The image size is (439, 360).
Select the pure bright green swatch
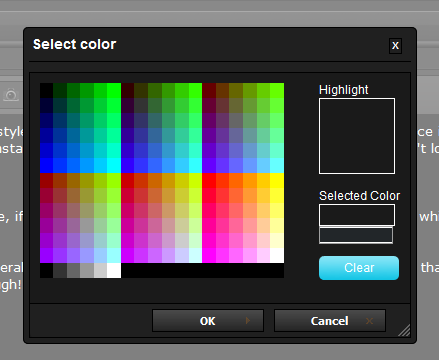click(114, 90)
